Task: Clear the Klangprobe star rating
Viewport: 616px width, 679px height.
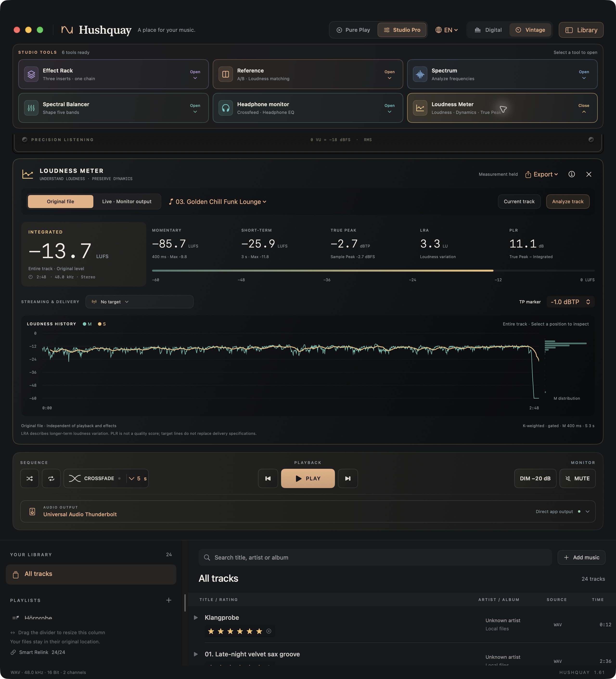Action: (x=269, y=631)
